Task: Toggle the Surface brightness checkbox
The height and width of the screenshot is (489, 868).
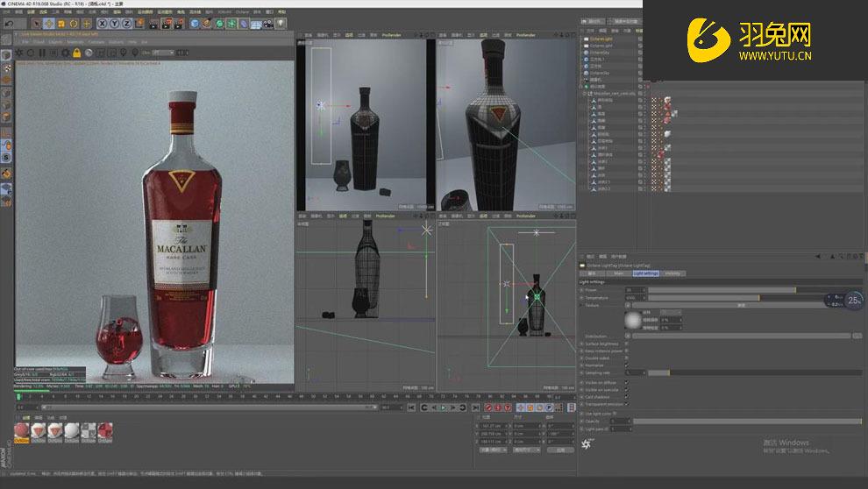Action: (x=626, y=344)
